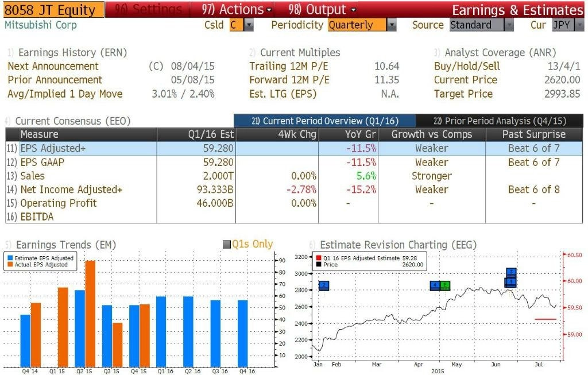Click the blue revision marker near January
The height and width of the screenshot is (375, 588).
point(324,286)
